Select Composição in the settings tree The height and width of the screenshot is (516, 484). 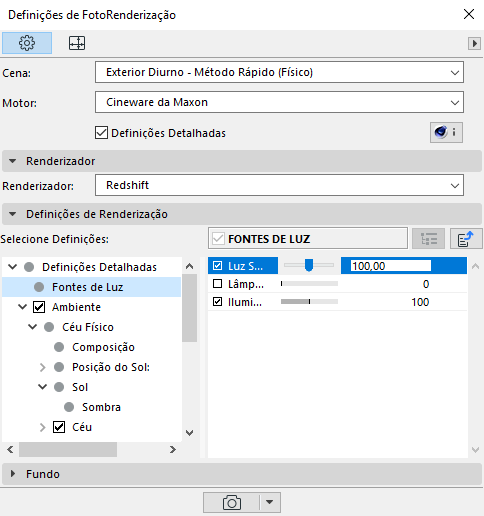click(103, 347)
